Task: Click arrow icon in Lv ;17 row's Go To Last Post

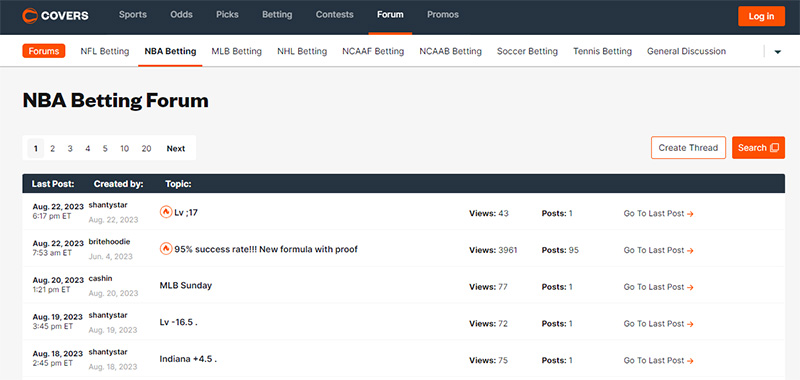Action: [x=690, y=214]
